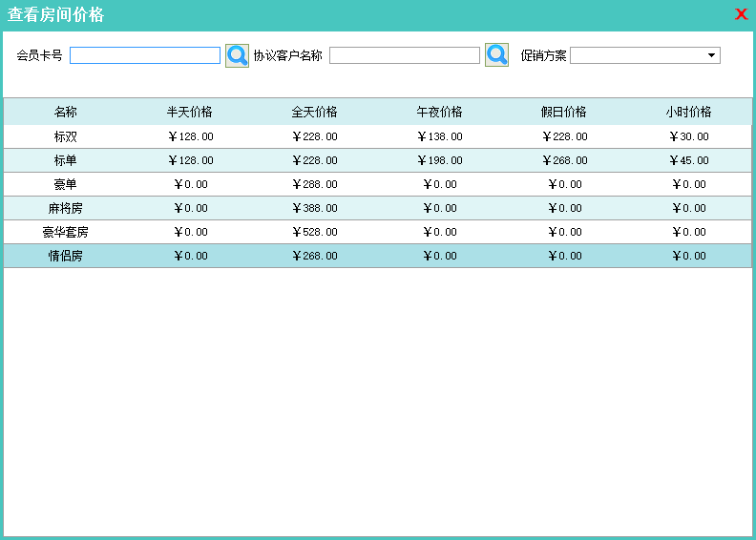Select the 麻将房 row

coord(65,208)
